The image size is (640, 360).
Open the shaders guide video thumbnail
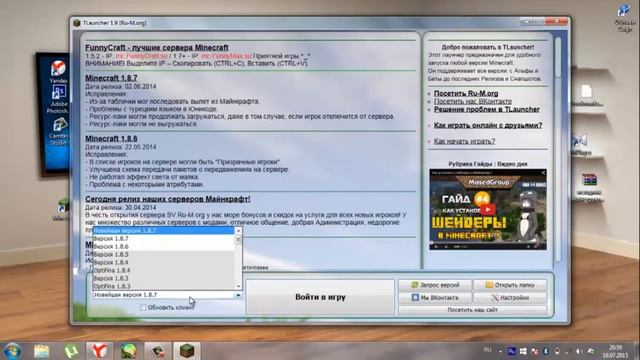(488, 209)
